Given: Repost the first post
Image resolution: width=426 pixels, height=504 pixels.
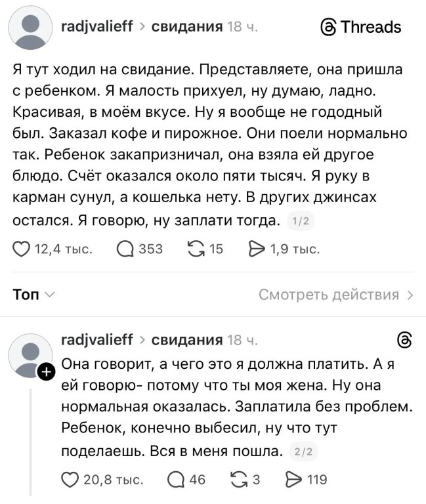Looking at the screenshot, I should pyautogui.click(x=196, y=249).
